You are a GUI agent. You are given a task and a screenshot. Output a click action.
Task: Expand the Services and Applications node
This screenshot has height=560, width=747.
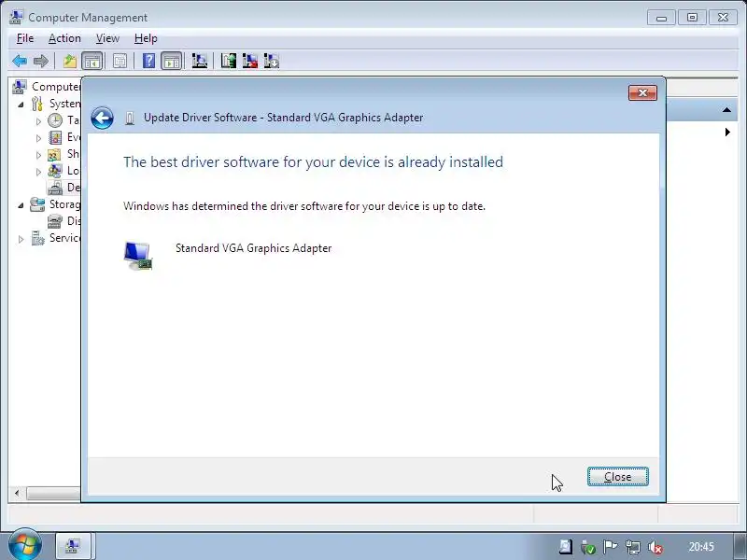[21, 239]
